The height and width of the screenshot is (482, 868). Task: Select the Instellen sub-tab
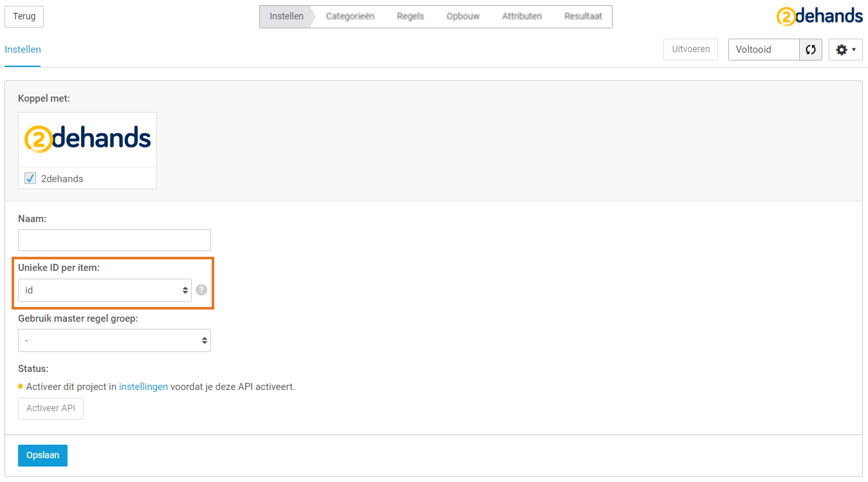[23, 50]
